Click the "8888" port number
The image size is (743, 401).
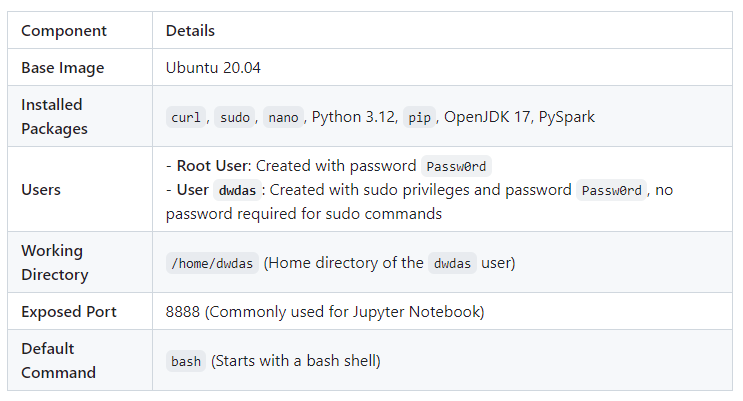tap(183, 311)
